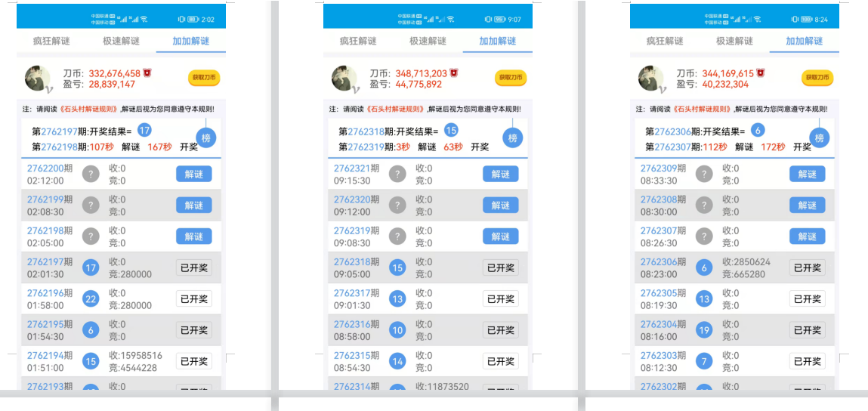Tap the result ball 14 in row 2762315期
868x411 pixels.
[x=397, y=362]
